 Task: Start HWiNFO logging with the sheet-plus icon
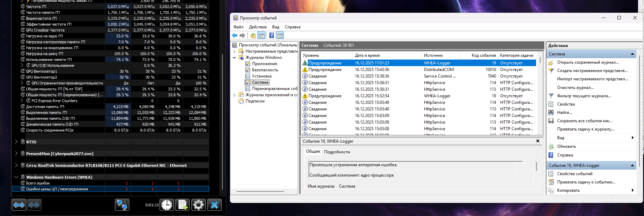pyautogui.click(x=182, y=205)
